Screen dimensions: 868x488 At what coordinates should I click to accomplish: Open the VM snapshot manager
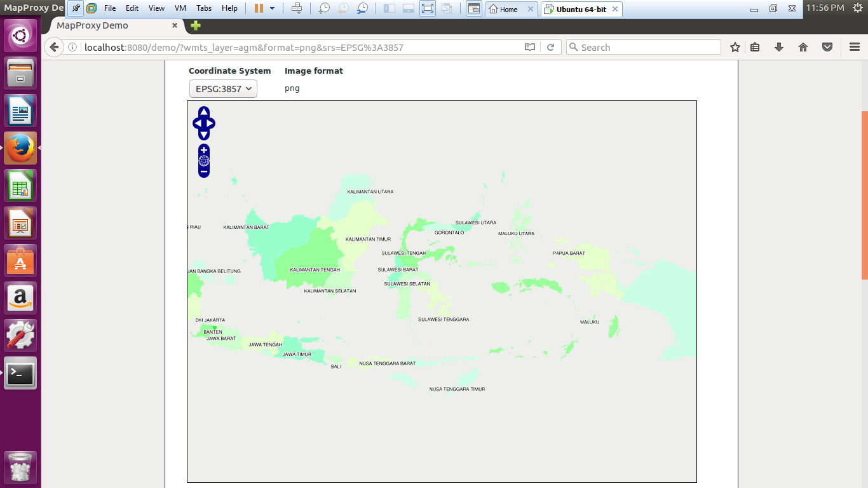coord(362,8)
